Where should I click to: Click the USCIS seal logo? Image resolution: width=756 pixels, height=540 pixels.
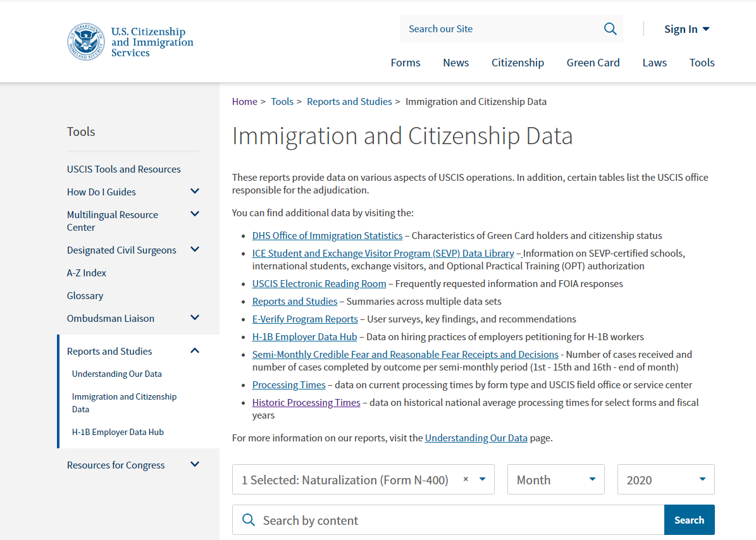click(86, 42)
